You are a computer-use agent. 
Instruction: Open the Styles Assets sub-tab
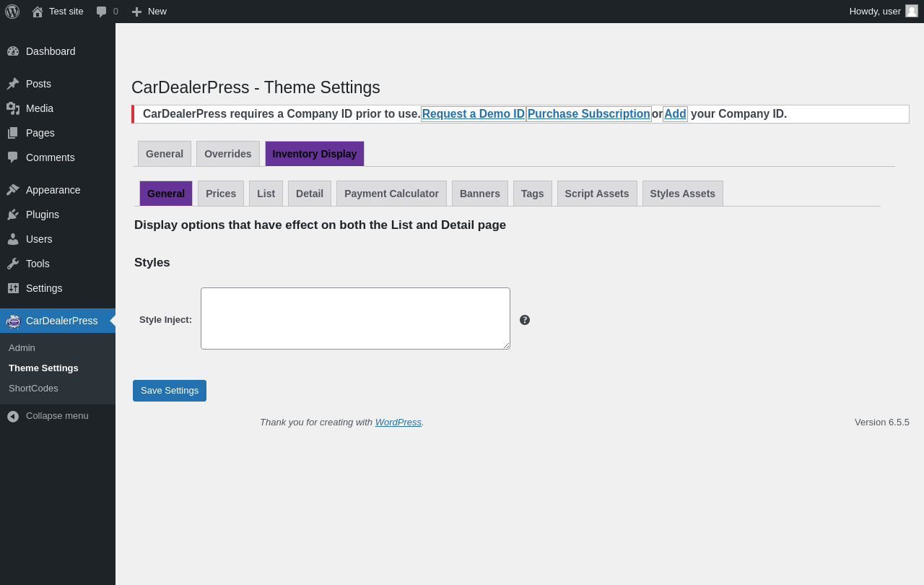(682, 194)
